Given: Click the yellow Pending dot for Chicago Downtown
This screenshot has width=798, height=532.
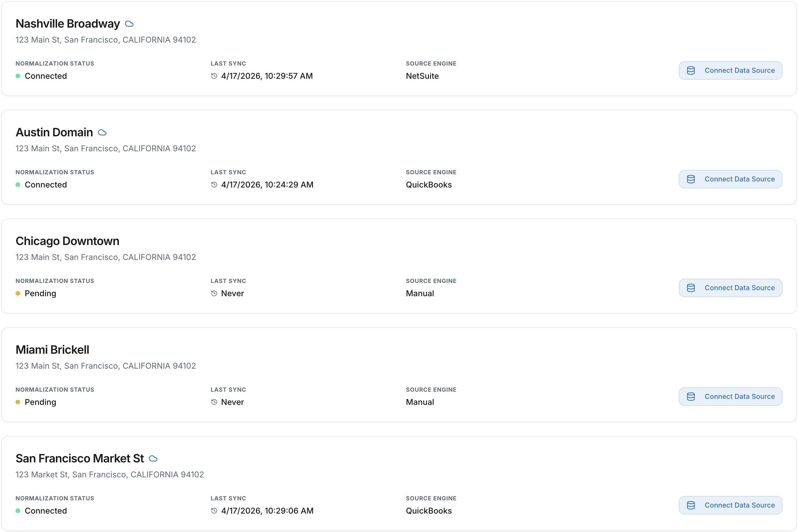Looking at the screenshot, I should click(x=18, y=293).
